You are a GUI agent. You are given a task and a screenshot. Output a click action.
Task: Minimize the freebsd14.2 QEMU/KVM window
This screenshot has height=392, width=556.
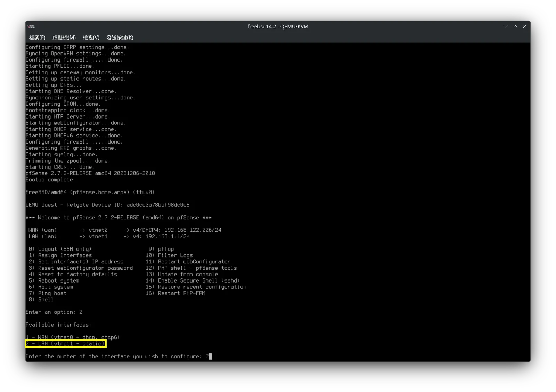506,26
